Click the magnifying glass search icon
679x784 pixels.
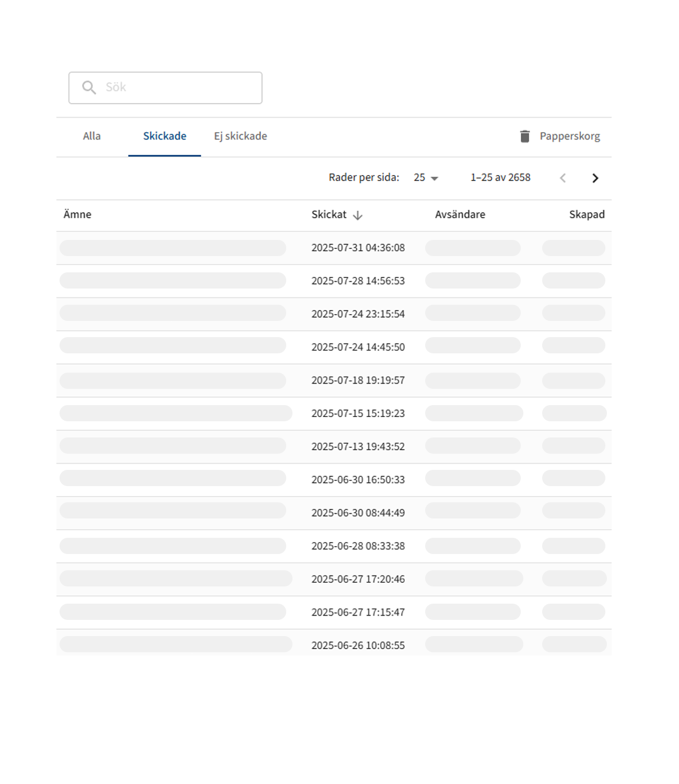point(89,87)
